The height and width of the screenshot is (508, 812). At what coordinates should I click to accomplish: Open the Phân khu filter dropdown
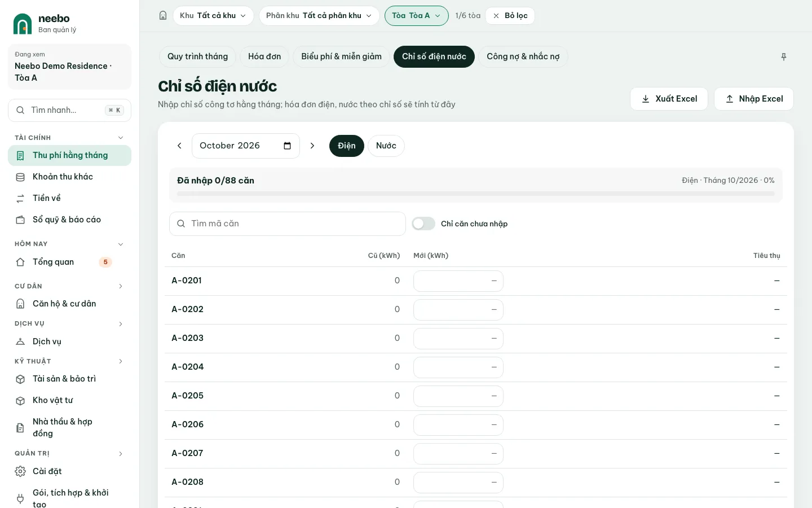pos(319,16)
